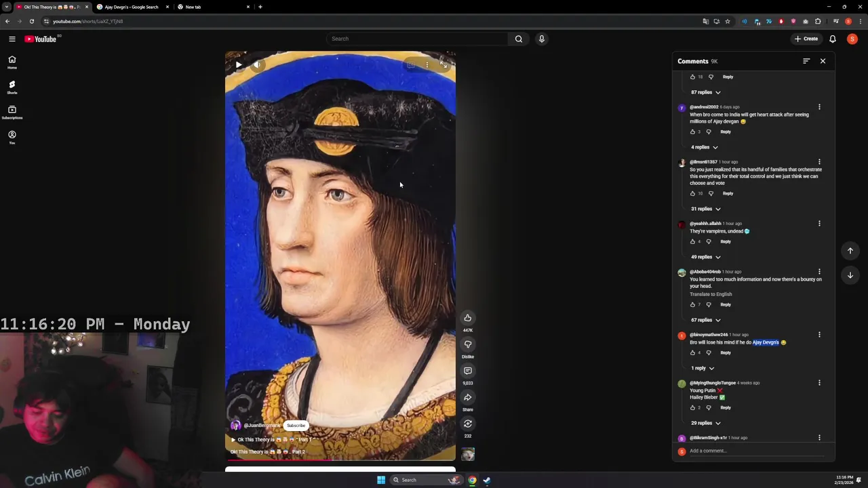Open Shorts in the left sidebar
The image size is (868, 488).
tap(12, 87)
